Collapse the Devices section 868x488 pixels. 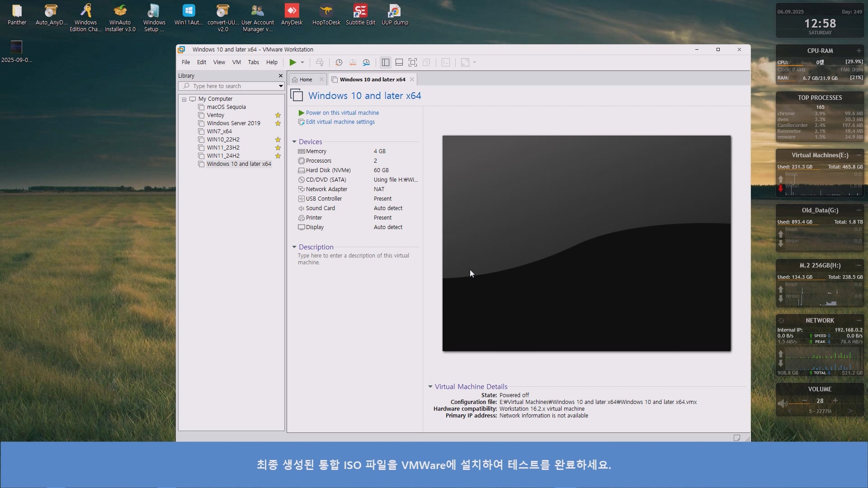(294, 142)
